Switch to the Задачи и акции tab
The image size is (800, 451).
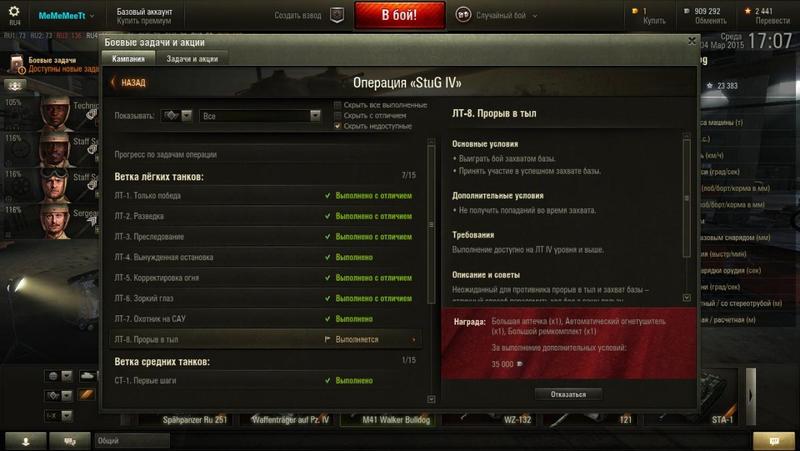coord(192,59)
